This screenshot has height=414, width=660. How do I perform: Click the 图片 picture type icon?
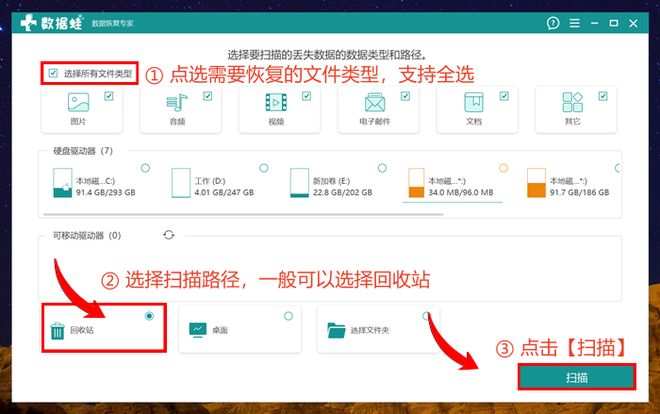pos(78,102)
